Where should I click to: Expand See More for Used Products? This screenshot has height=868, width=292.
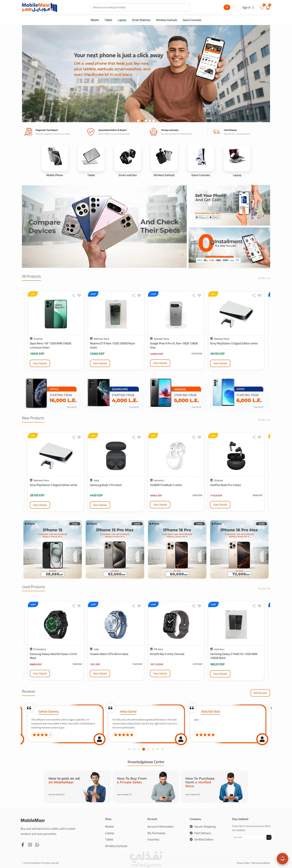pos(264,589)
